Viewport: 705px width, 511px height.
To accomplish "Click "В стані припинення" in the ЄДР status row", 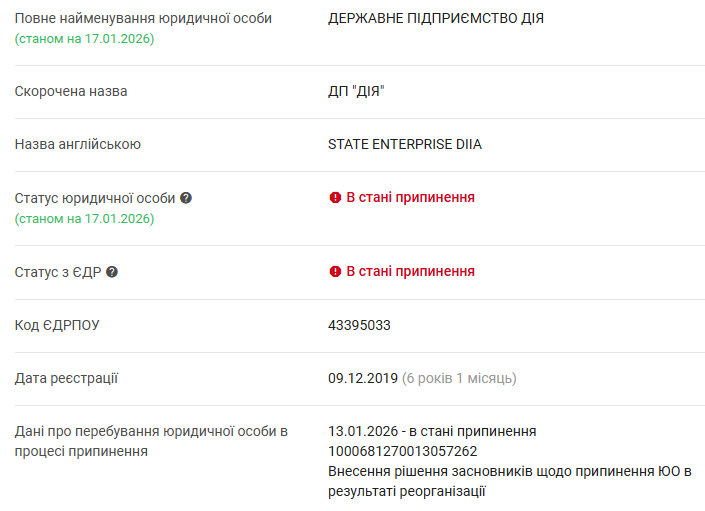I will tap(410, 272).
